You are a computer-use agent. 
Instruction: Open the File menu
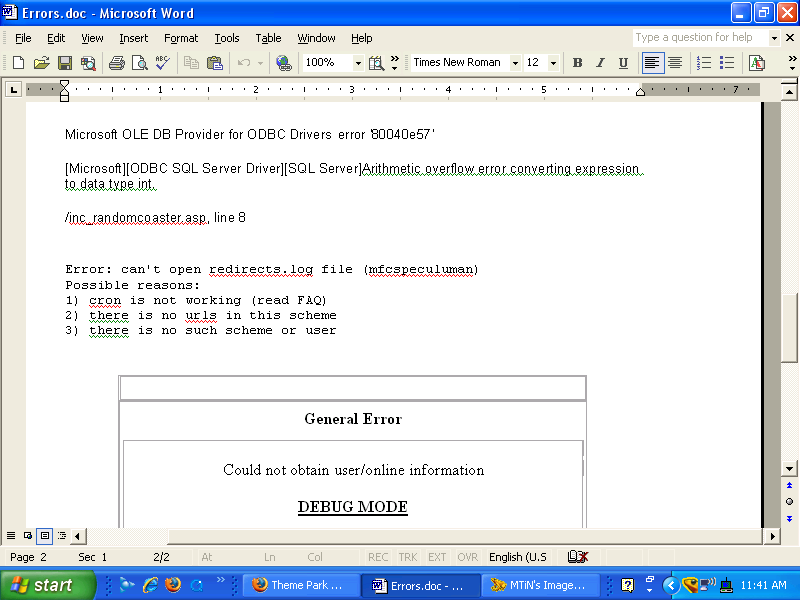point(23,38)
